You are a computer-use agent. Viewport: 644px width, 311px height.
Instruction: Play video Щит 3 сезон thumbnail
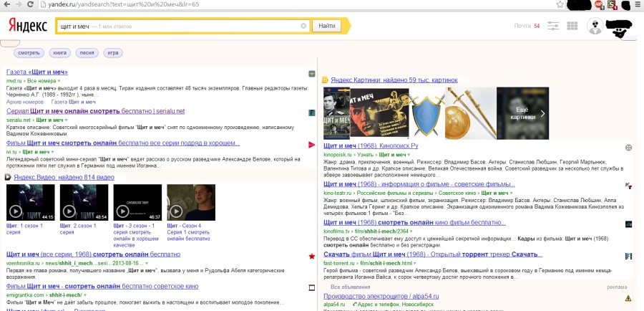pos(137,202)
